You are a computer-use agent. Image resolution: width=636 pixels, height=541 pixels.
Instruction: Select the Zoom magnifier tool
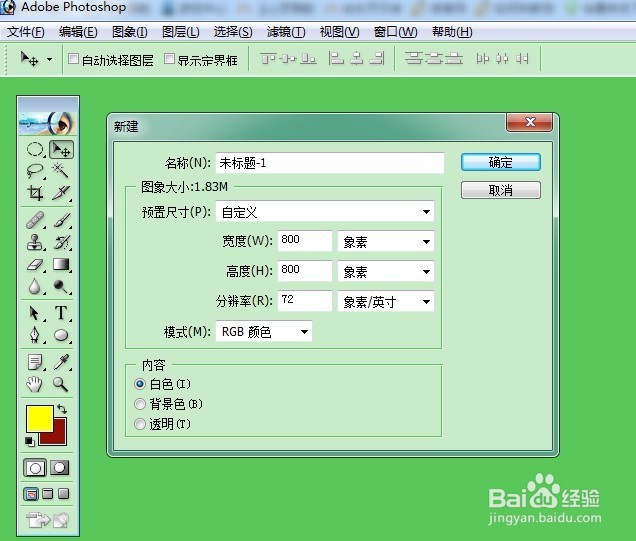pos(61,384)
